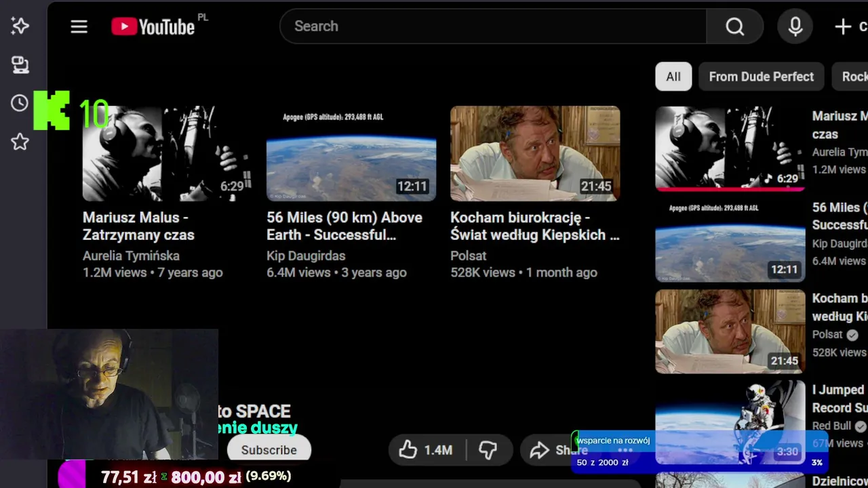The width and height of the screenshot is (868, 488).
Task: Open Kocham biurokrację thumbnail in grid
Action: tap(535, 153)
